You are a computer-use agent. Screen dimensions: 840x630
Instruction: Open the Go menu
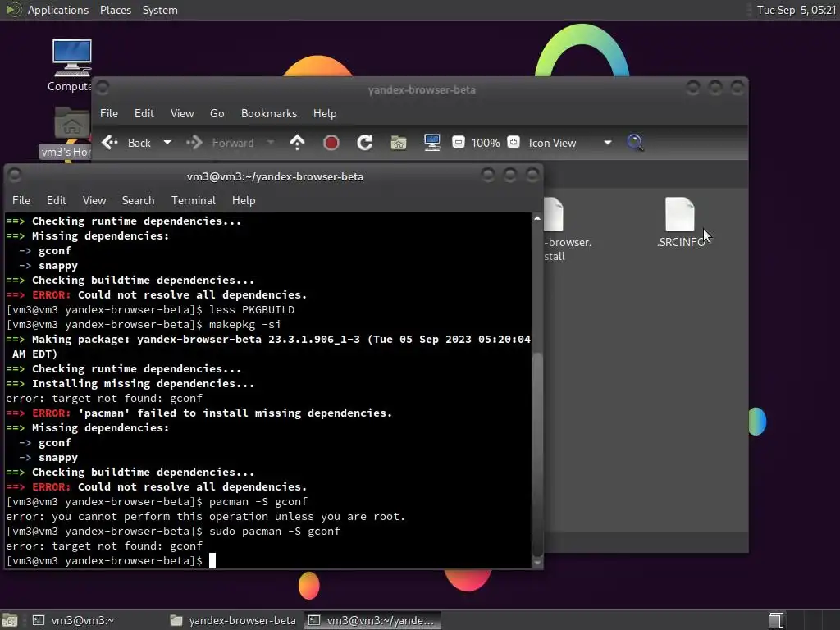[217, 113]
